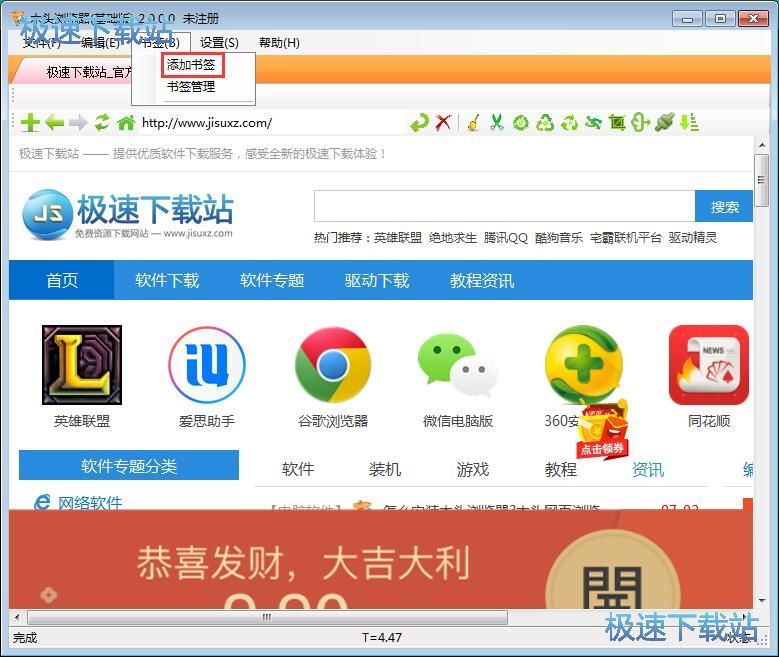
Task: Click the vertical scrollbar thumb
Action: (761, 180)
